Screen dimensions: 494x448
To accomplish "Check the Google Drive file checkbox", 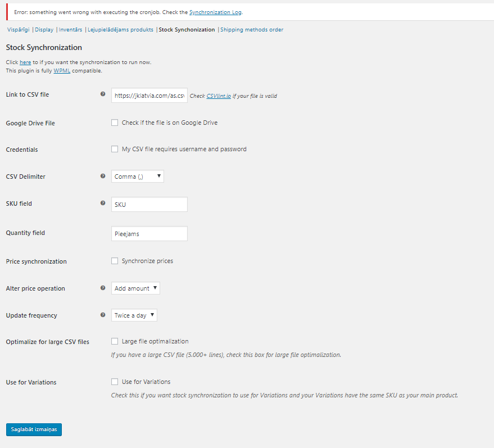I will click(x=115, y=123).
